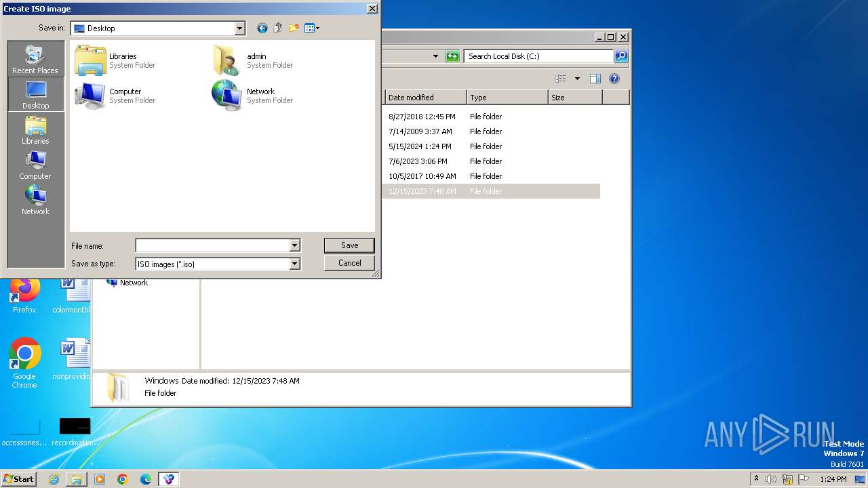Open Explorer change view dropdown arrow

[x=577, y=79]
